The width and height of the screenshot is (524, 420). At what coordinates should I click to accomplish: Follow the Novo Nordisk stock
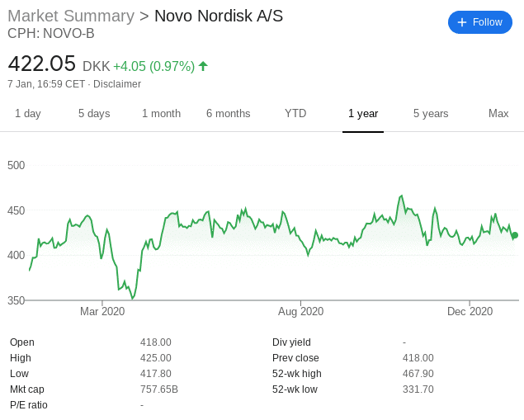(480, 22)
